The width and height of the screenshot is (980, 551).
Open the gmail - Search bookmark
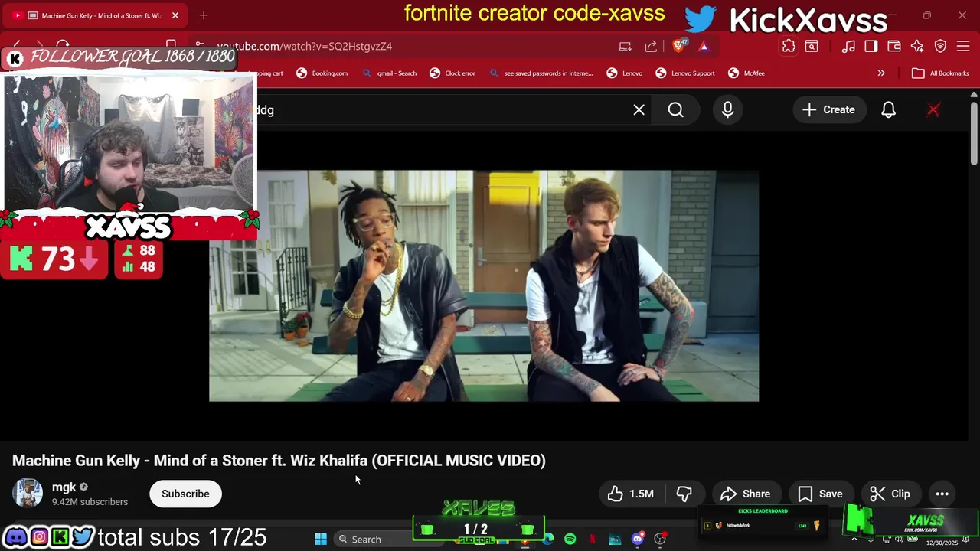pyautogui.click(x=390, y=73)
